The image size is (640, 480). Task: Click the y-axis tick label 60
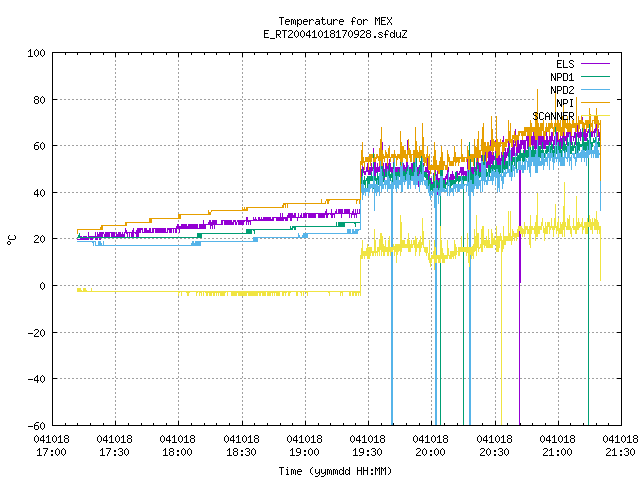click(x=39, y=146)
